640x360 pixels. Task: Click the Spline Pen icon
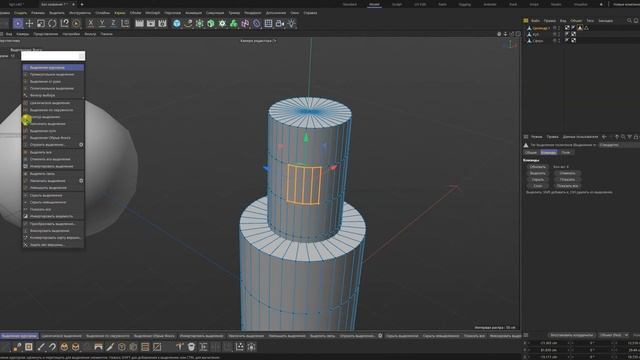tap(188, 24)
